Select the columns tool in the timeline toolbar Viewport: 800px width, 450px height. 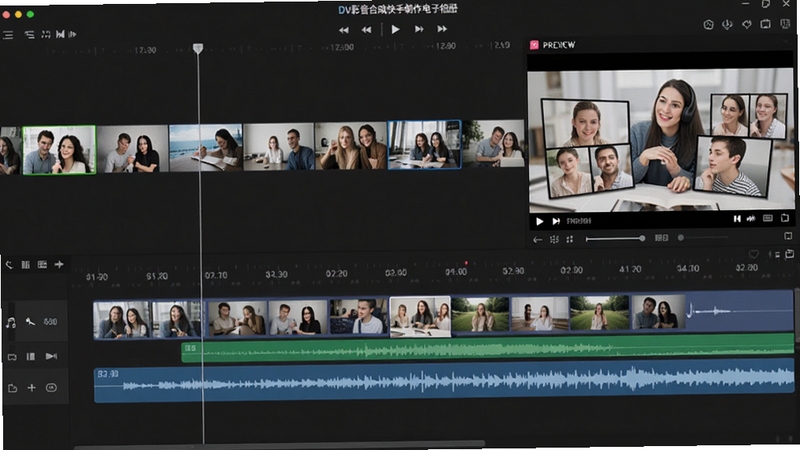(26, 264)
